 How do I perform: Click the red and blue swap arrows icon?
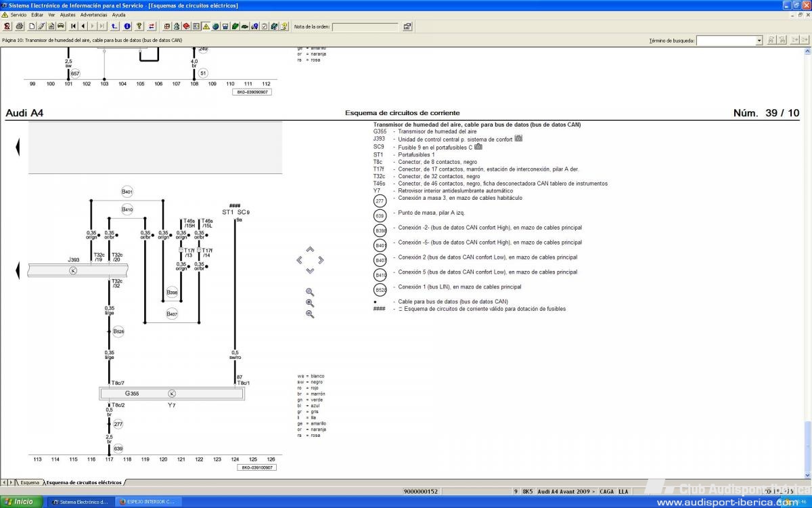pos(152,26)
